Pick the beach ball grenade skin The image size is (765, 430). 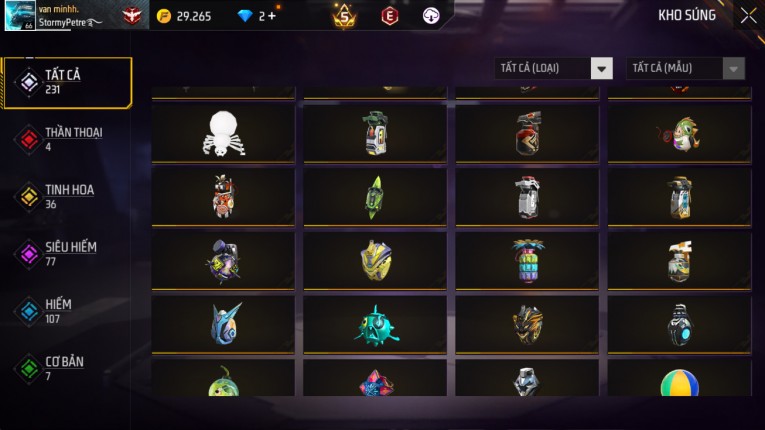(x=679, y=378)
